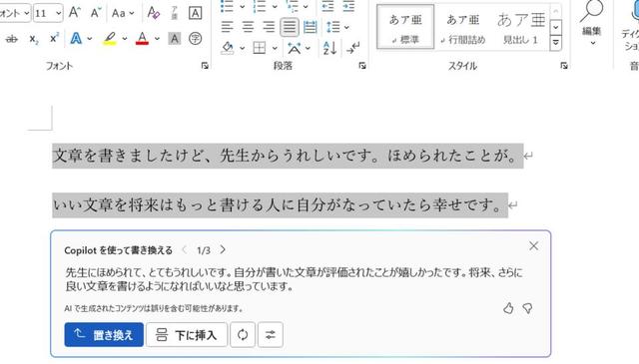Toggle justify alignment

click(x=290, y=27)
